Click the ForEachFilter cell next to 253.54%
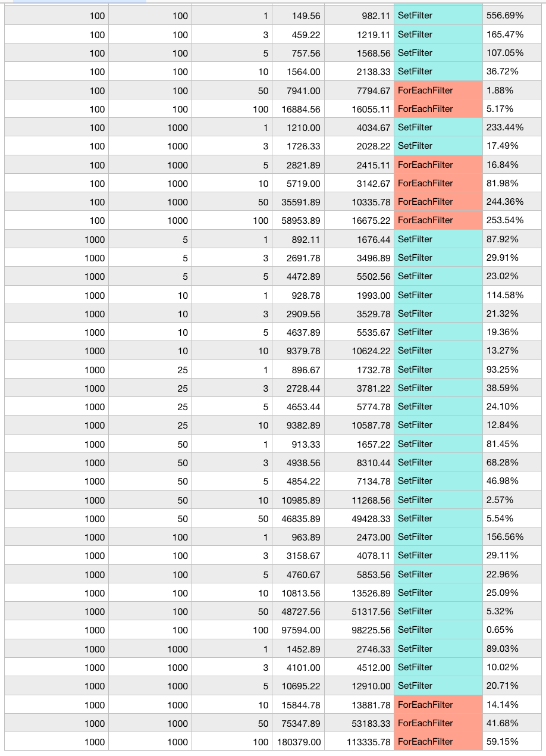 coord(438,220)
